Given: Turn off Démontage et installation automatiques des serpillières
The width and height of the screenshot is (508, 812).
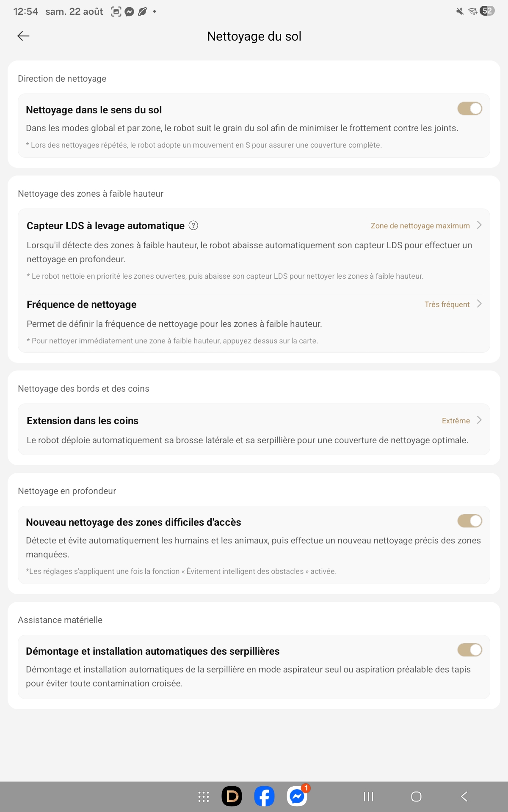Looking at the screenshot, I should pyautogui.click(x=470, y=650).
